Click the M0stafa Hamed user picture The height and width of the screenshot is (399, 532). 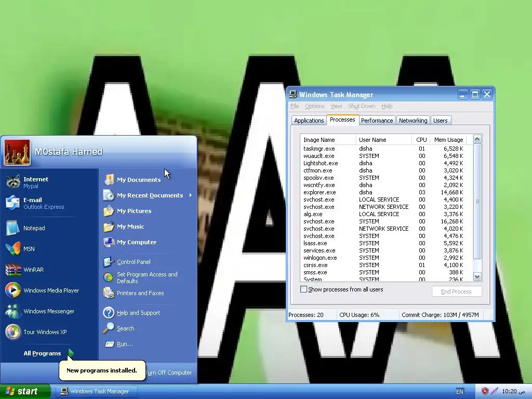17,152
